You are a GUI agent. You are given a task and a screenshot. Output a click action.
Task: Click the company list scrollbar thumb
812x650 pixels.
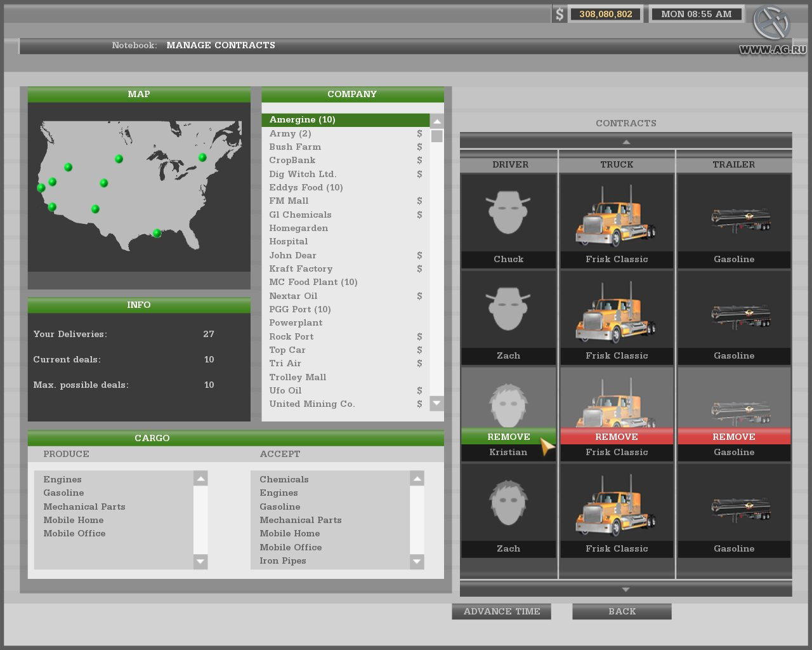click(x=436, y=136)
